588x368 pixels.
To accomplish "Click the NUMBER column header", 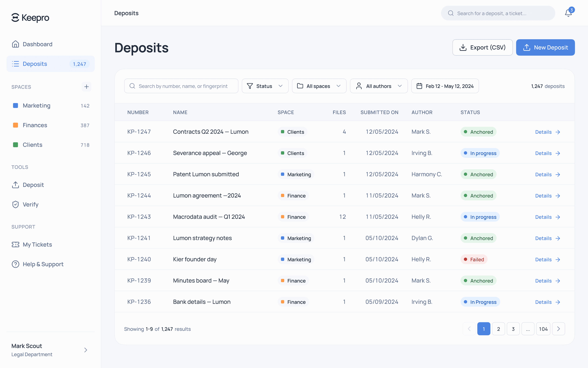I will pos(138,112).
